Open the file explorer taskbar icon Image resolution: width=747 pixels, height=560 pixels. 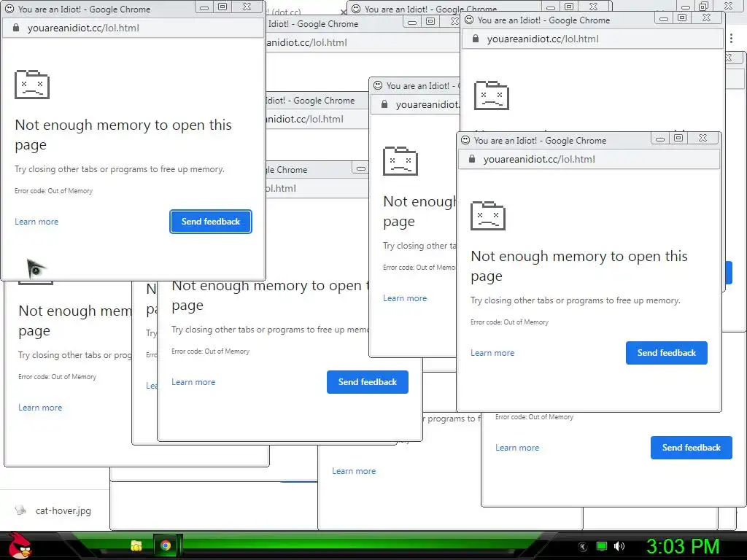[x=136, y=545]
